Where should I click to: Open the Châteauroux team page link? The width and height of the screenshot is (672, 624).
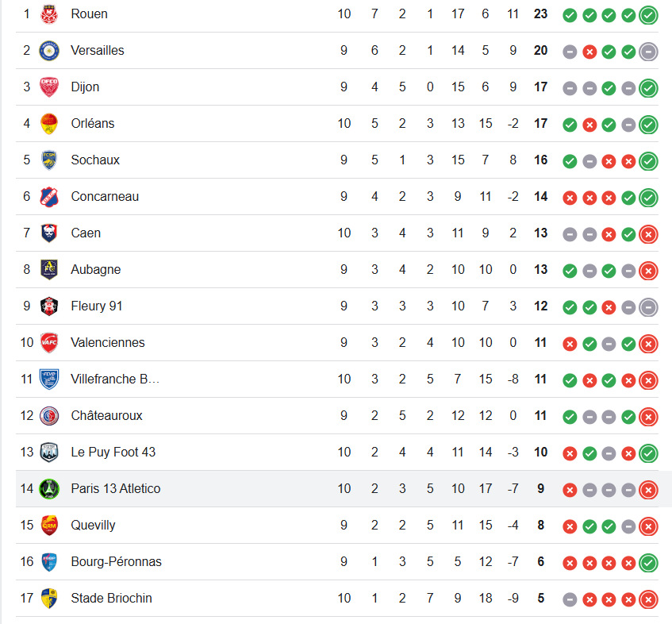pyautogui.click(x=106, y=416)
